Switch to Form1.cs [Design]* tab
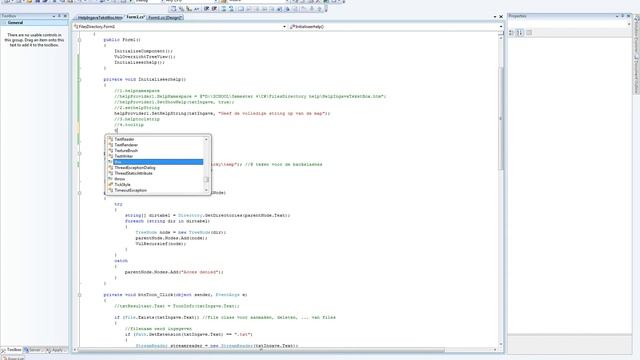The width and height of the screenshot is (640, 360). tap(165, 18)
